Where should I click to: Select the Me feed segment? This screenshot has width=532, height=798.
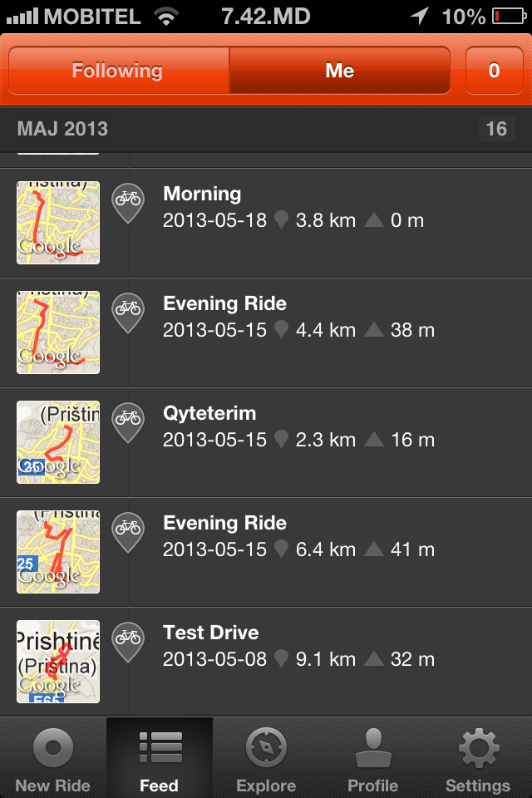click(x=339, y=71)
